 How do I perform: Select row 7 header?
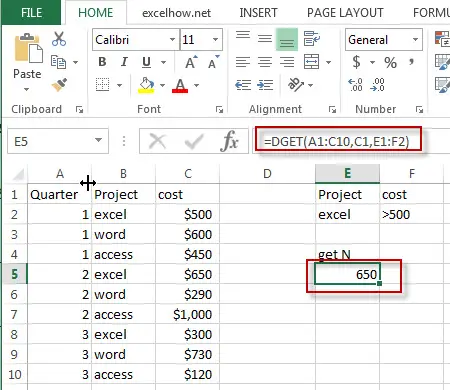(x=14, y=314)
